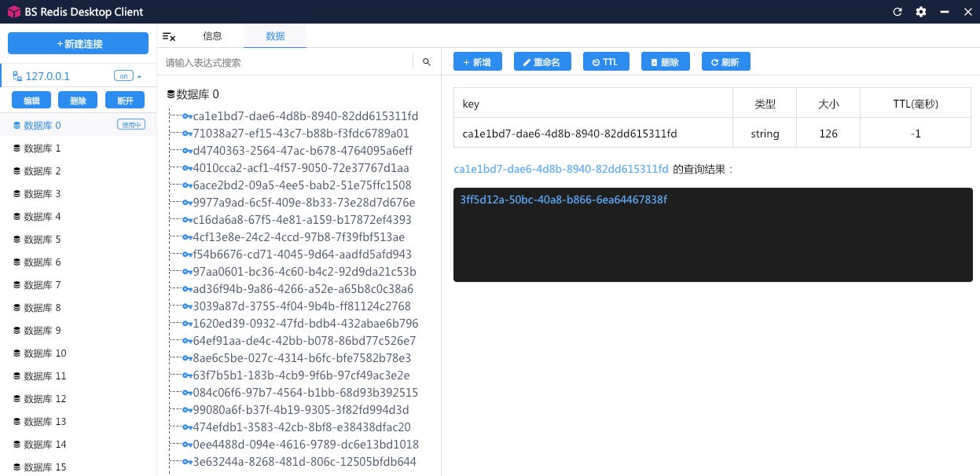The height and width of the screenshot is (476, 980).
Task: Click the search magnifier icon
Action: coord(426,60)
